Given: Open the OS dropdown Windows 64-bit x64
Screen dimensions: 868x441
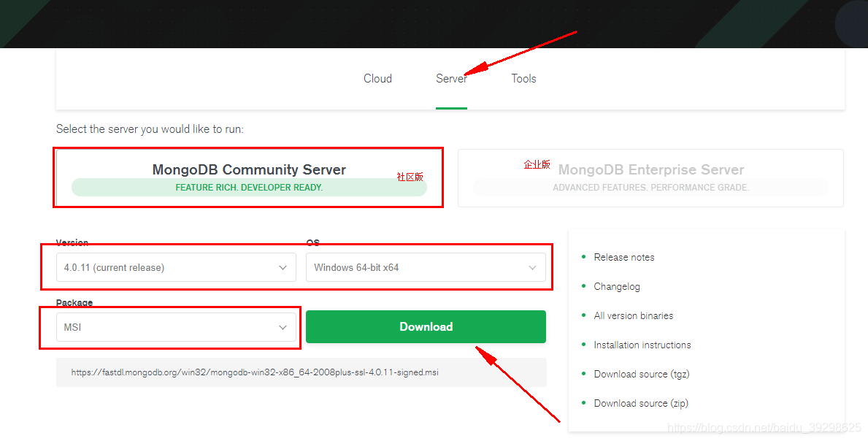Looking at the screenshot, I should (x=426, y=267).
